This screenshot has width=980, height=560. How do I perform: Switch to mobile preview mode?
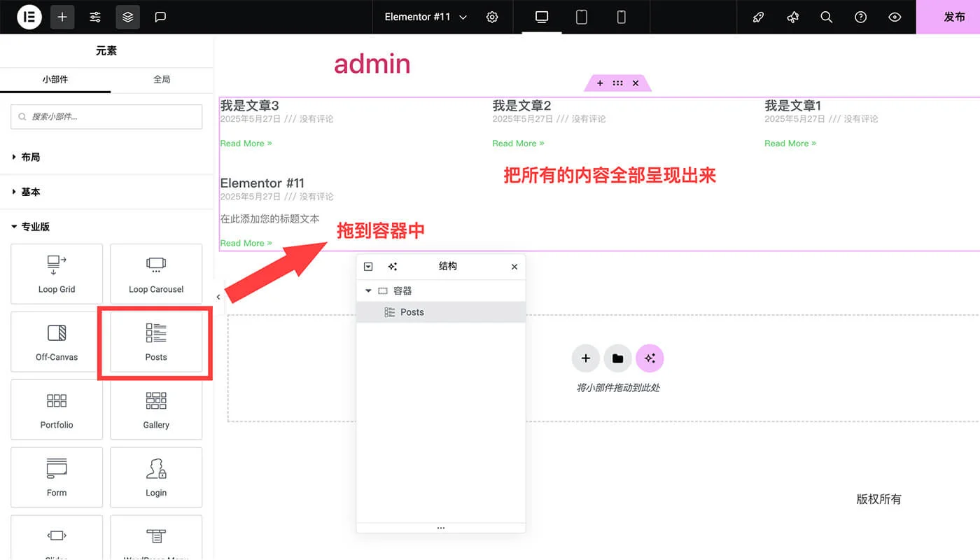point(621,17)
